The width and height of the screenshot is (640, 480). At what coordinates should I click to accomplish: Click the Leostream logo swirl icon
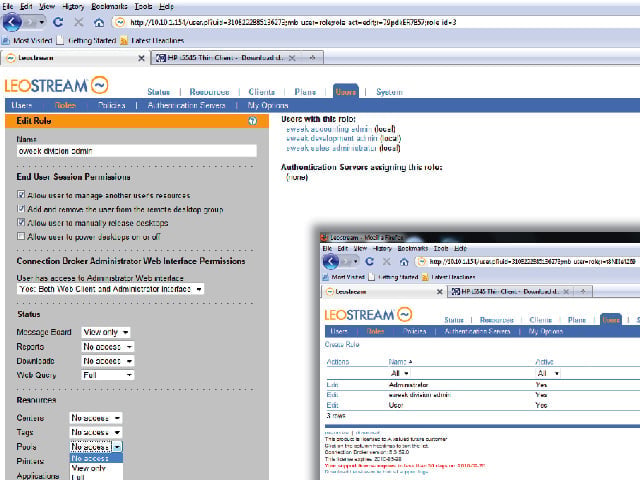click(x=100, y=85)
